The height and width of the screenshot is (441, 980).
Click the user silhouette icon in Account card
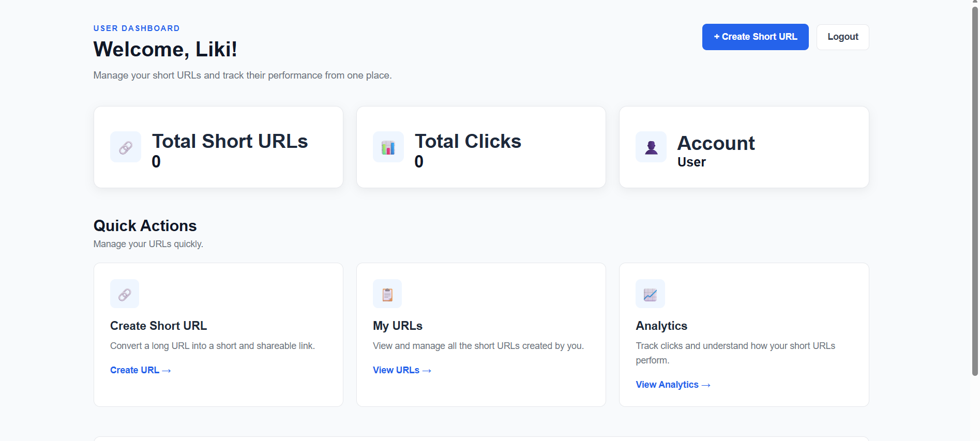coord(651,148)
